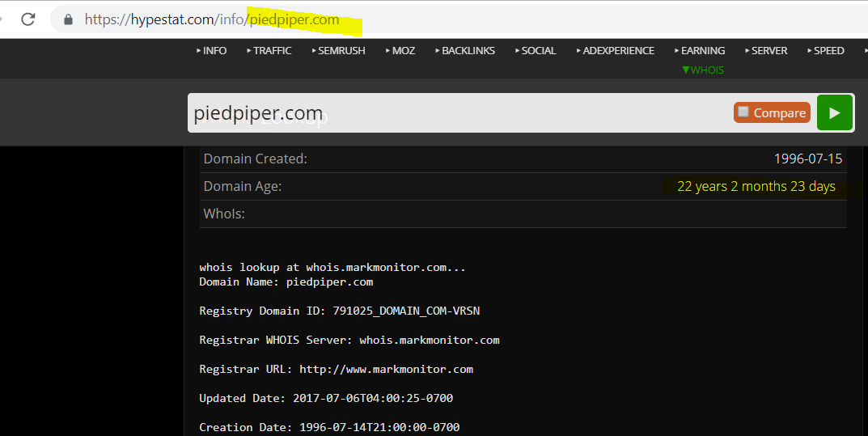Click the padlock site security icon
Image resolution: width=868 pixels, height=436 pixels.
[68, 19]
